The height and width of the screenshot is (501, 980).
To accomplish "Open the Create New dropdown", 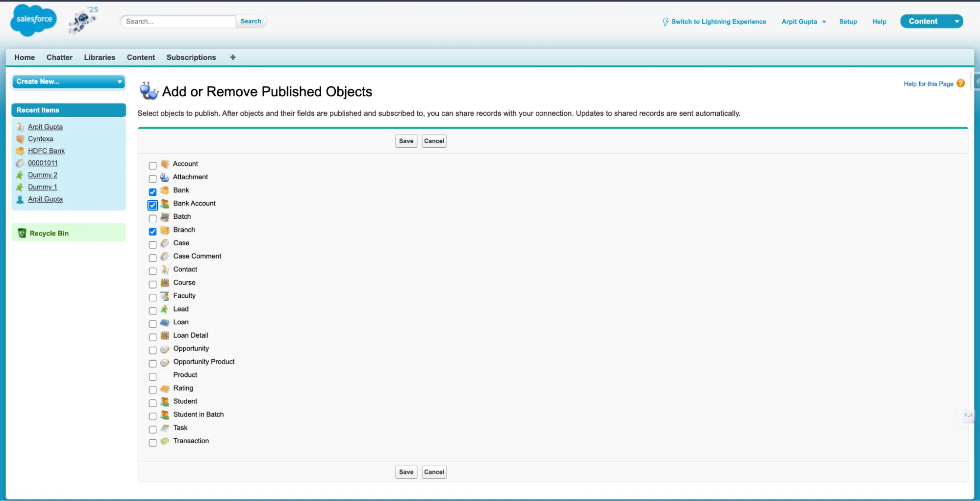I will (x=69, y=82).
